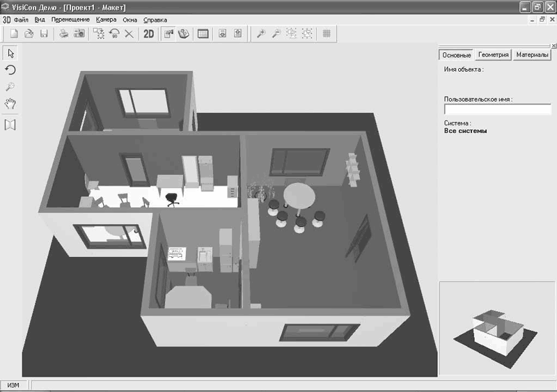Select the arrow pointer tool

(x=10, y=54)
